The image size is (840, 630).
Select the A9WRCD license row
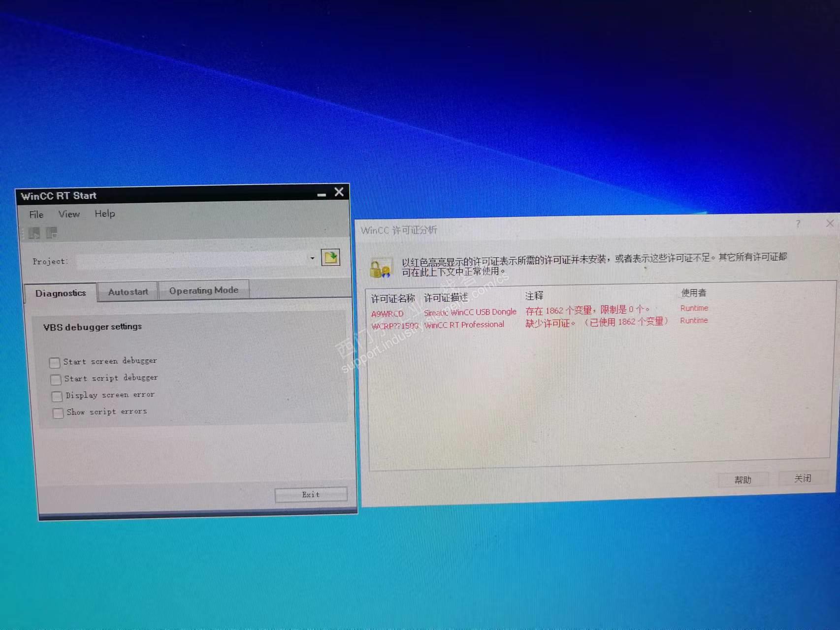540,311
